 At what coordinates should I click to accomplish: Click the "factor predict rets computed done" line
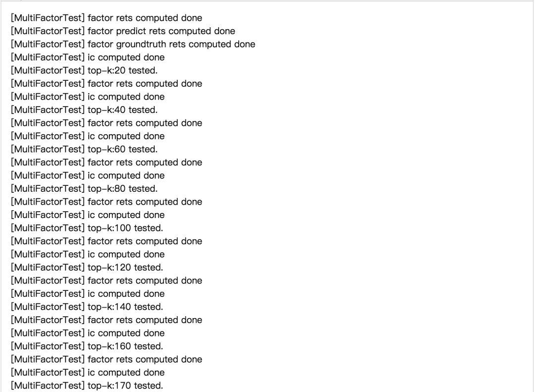pyautogui.click(x=123, y=31)
